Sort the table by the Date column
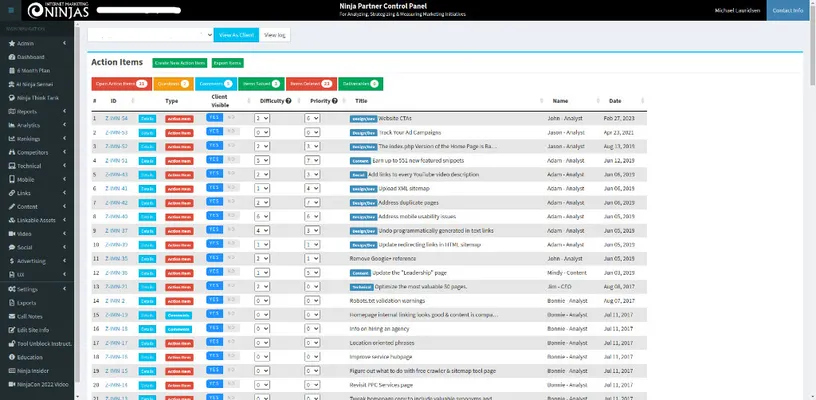Viewport: 816px width, 400px height. [614, 101]
